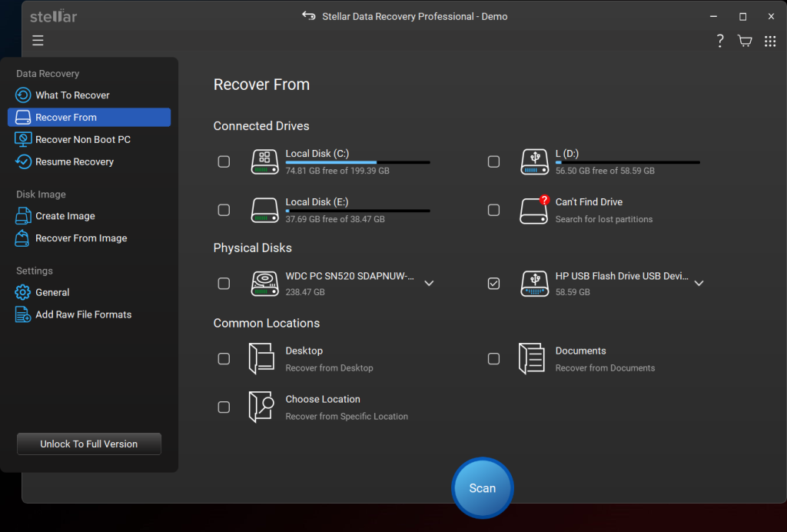Click '74.81 GB free of 199.39 GB' text
Image resolution: width=787 pixels, height=532 pixels.
[337, 171]
